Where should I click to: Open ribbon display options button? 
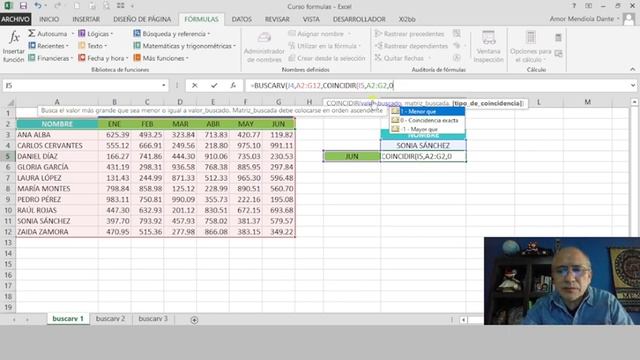click(x=589, y=6)
